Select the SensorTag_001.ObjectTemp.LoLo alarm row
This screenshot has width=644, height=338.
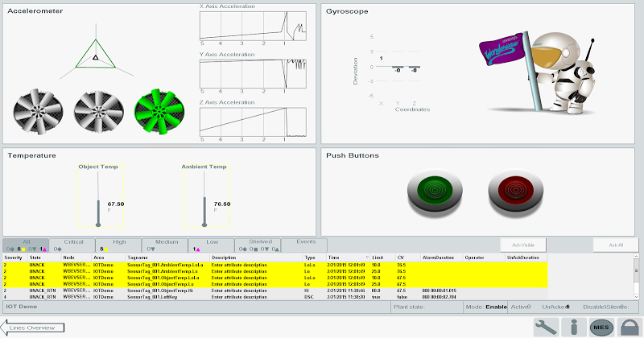275,278
